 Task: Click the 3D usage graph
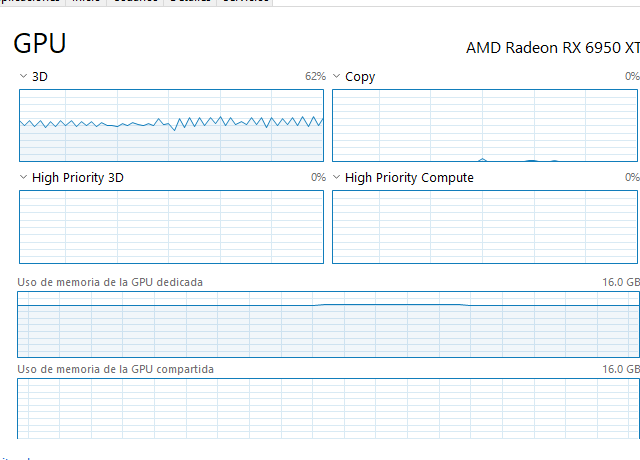pos(171,125)
